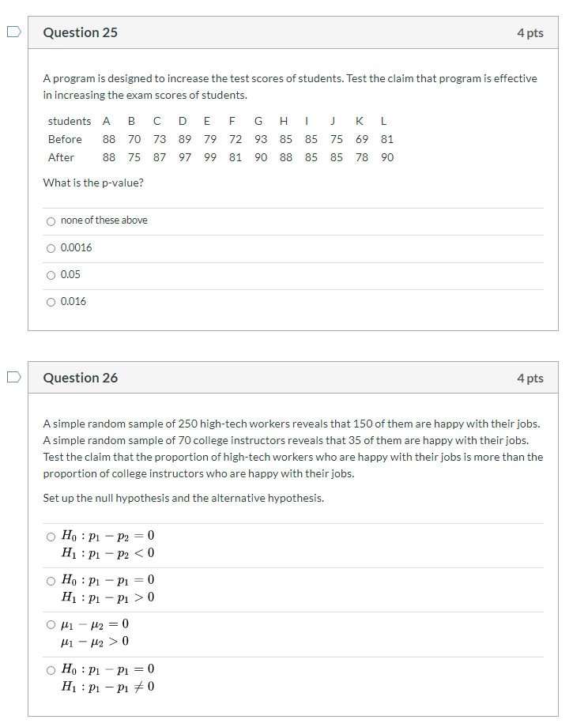Click the 'Set up the null hypothesis' sentence
Screen dimensions: 588x727
pyautogui.click(x=154, y=497)
